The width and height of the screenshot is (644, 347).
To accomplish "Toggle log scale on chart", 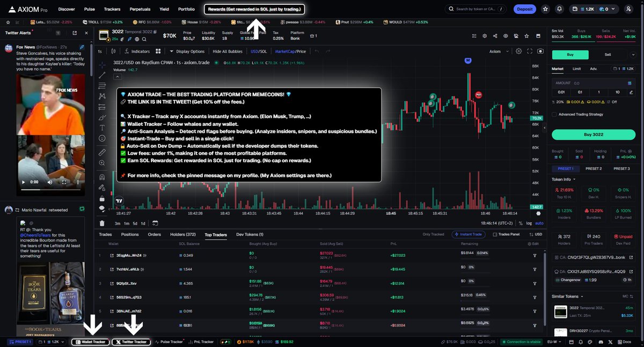I will pos(529,223).
